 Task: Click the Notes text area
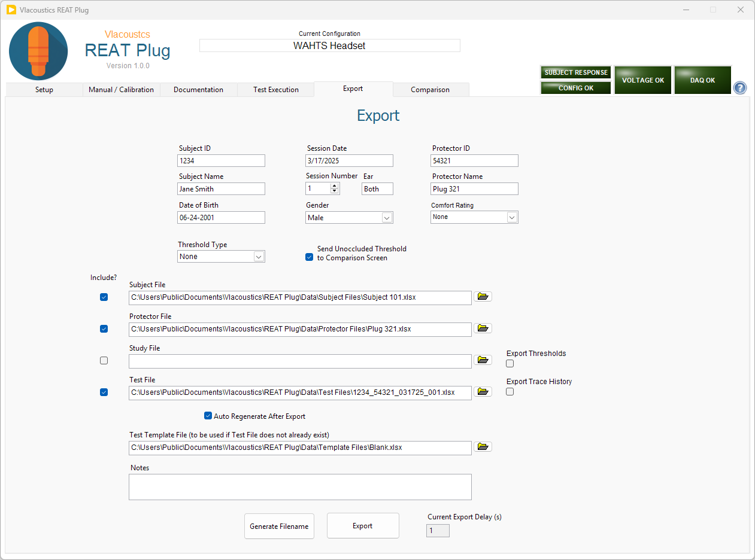[x=300, y=487]
